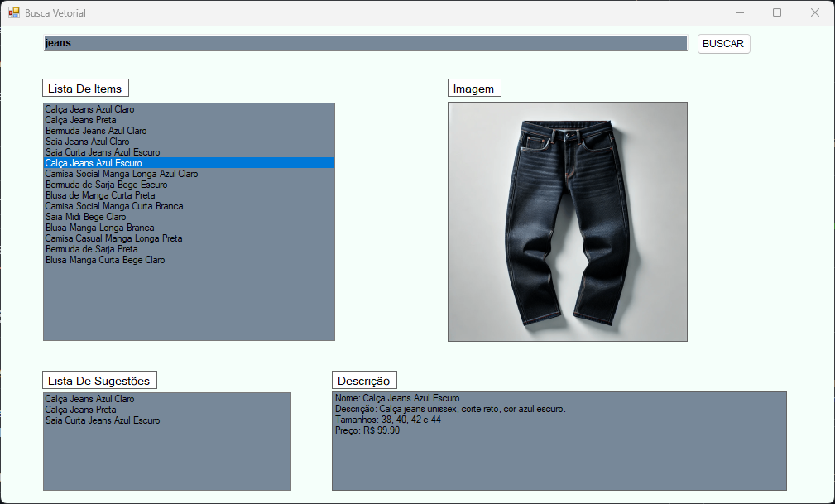Image resolution: width=835 pixels, height=504 pixels.
Task: Click the highlighted "Calça Jeans Azul Escuro" list row
Action: (189, 163)
